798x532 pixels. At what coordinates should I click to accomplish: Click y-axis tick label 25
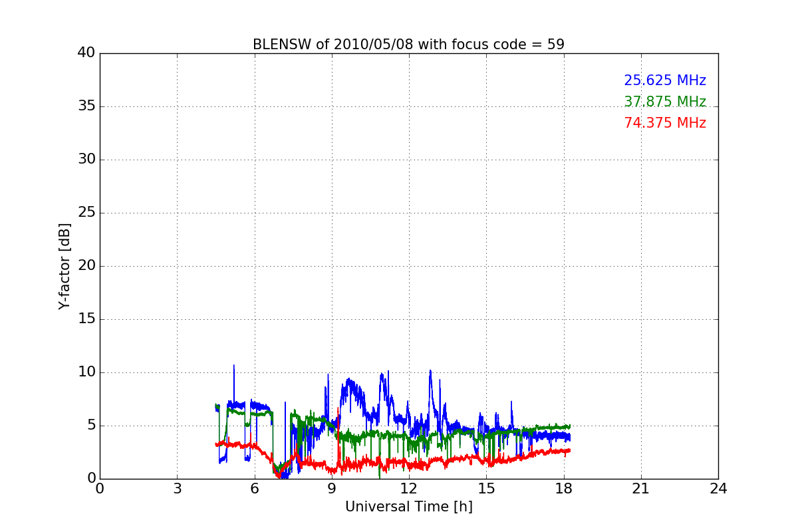[x=86, y=213]
